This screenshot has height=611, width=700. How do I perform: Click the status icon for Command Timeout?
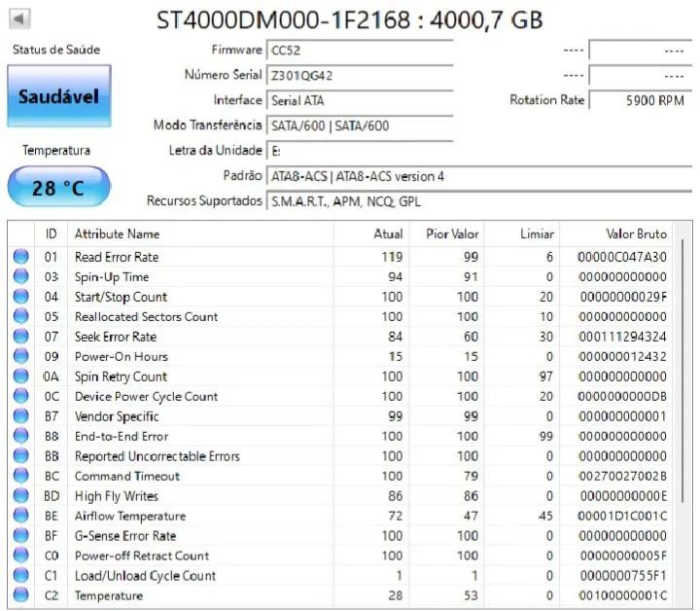point(21,476)
